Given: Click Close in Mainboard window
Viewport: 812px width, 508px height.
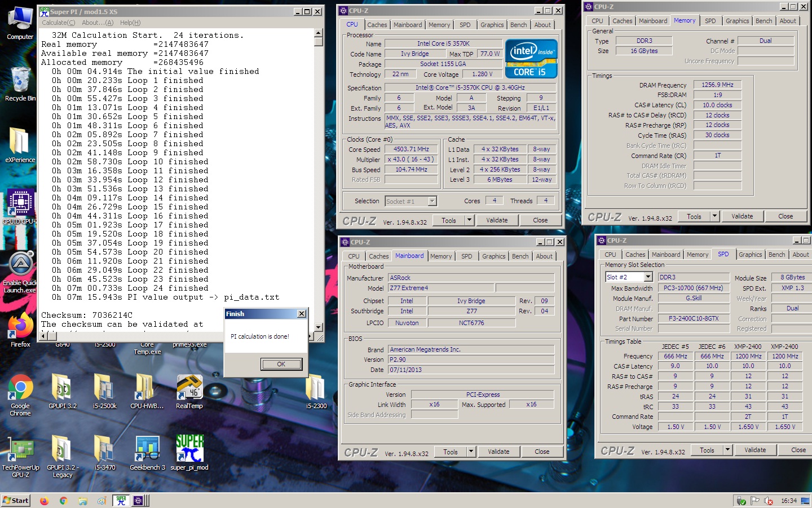Looking at the screenshot, I should pyautogui.click(x=542, y=452).
